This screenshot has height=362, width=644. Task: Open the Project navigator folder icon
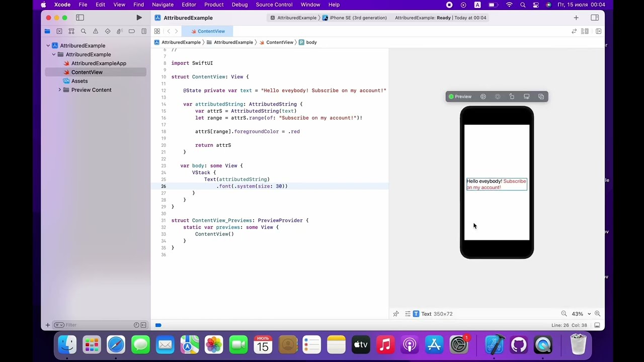(47, 31)
